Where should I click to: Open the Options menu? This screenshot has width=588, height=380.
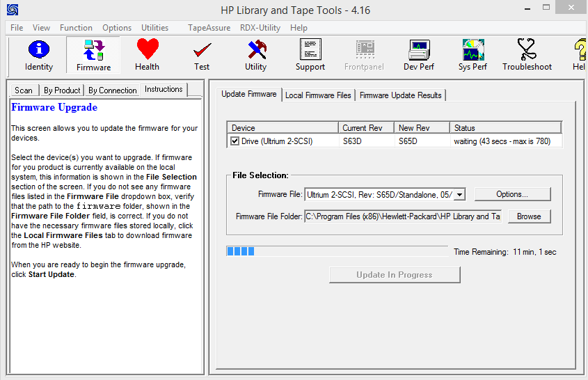coord(117,28)
